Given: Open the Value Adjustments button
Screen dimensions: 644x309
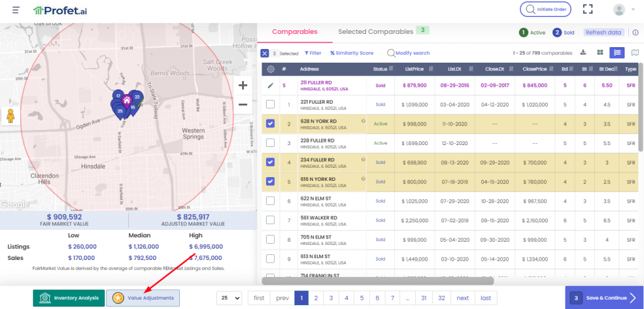Looking at the screenshot, I should coord(143,298).
